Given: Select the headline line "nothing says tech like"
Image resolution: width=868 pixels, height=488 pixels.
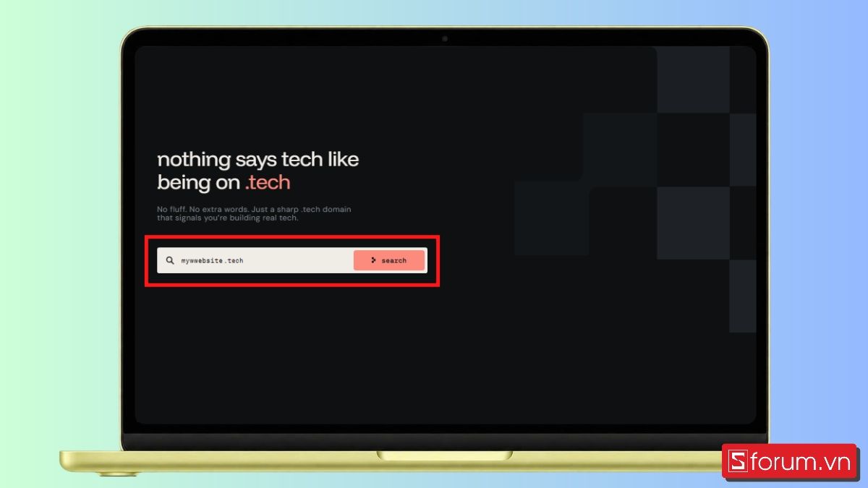Looking at the screenshot, I should pyautogui.click(x=258, y=159).
